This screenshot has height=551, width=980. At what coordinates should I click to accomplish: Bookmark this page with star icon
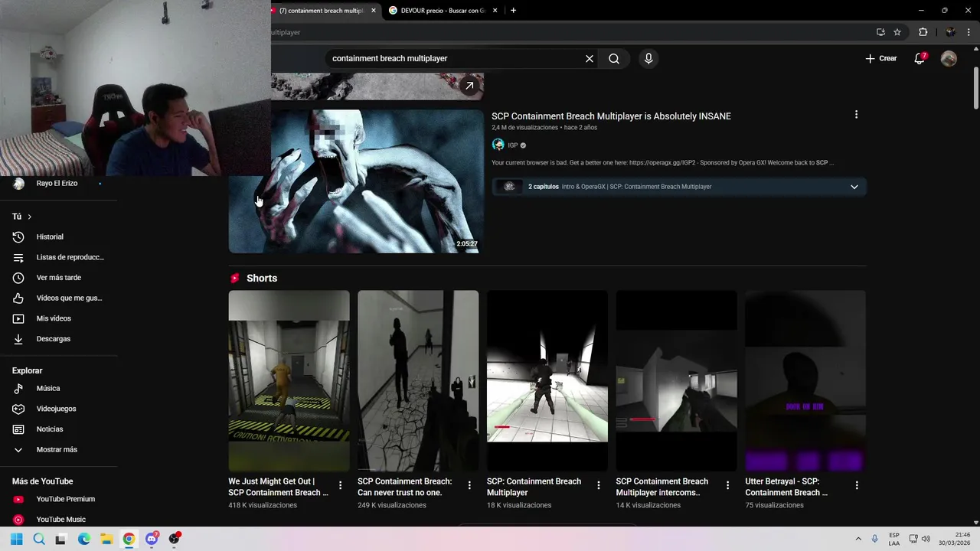(897, 32)
